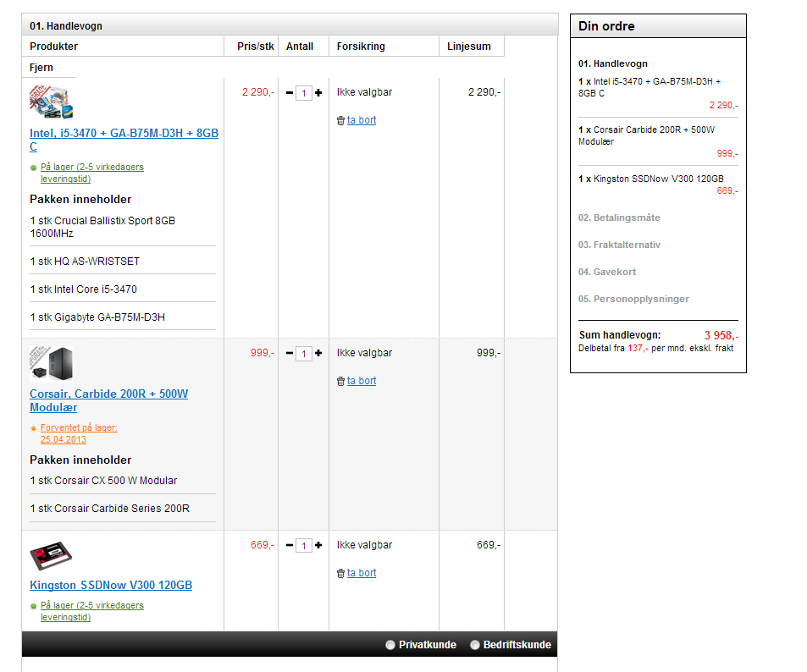Click Delbetal fra 137,- per mnd text
This screenshot has width=807, height=672.
click(655, 349)
